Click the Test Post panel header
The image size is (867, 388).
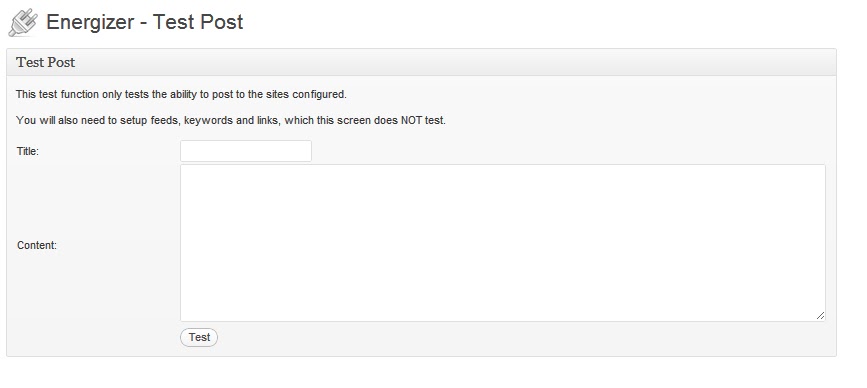[x=421, y=62]
